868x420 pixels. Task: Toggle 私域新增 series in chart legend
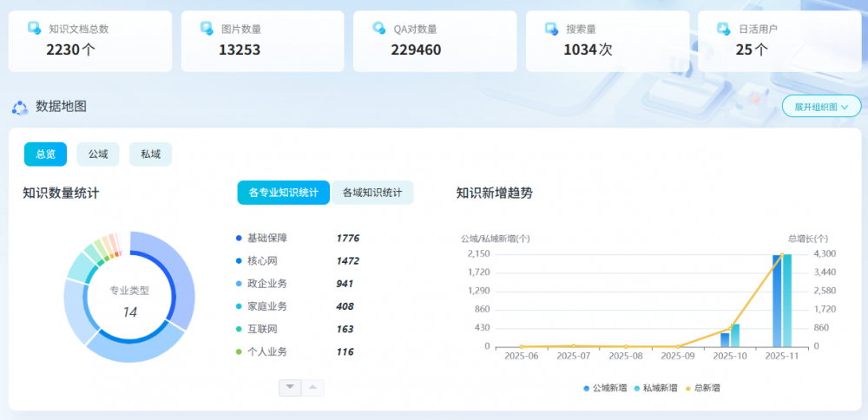656,388
